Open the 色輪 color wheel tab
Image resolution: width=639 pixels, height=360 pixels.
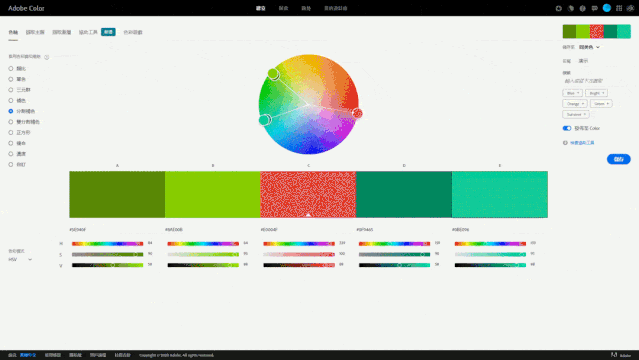[x=13, y=32]
